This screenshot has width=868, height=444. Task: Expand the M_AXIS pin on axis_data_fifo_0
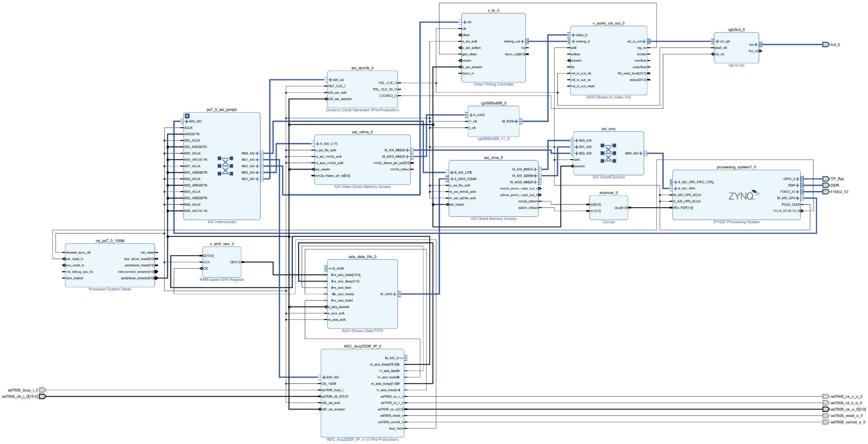point(395,294)
